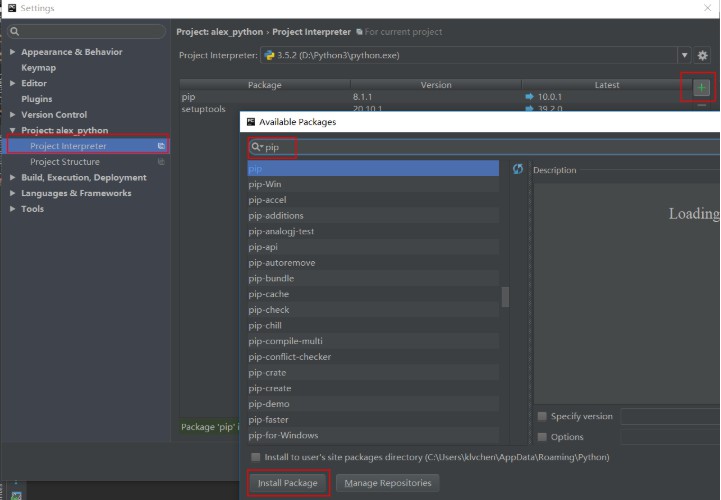This screenshot has width=721, height=500.
Task: Select pip-bundle in the list
Action: (x=373, y=278)
